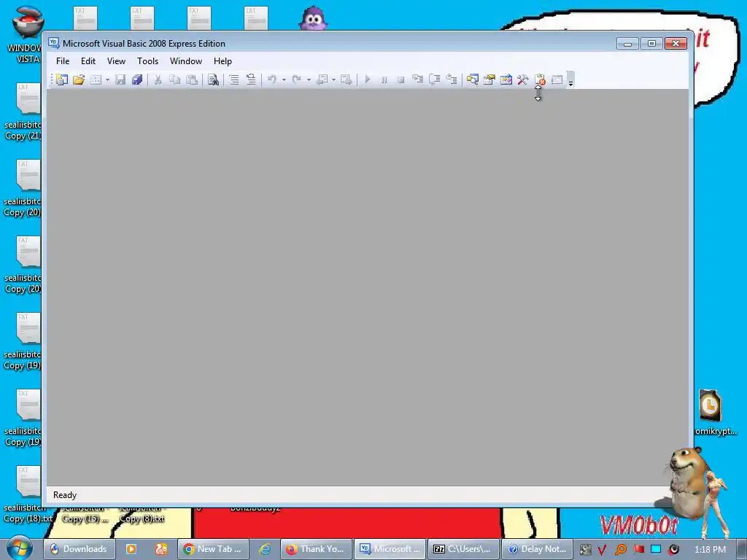Screen dimensions: 747x560
Task: Click the Start Debugging play icon
Action: (x=368, y=79)
